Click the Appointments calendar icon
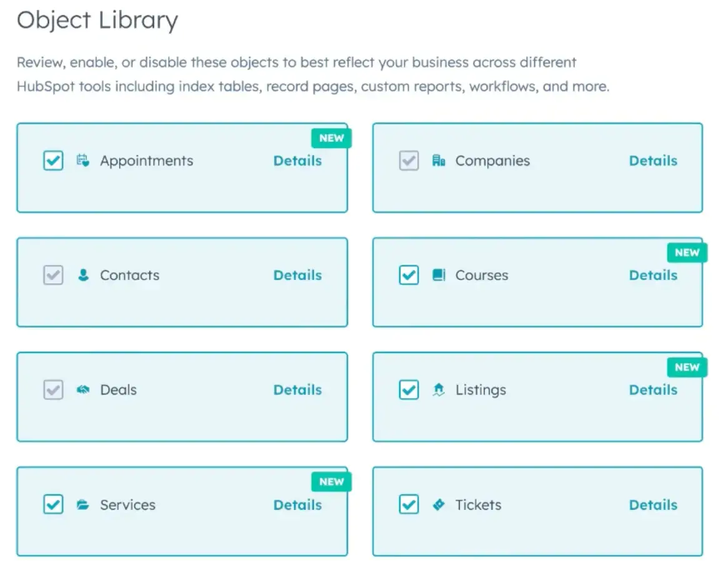 click(x=83, y=161)
